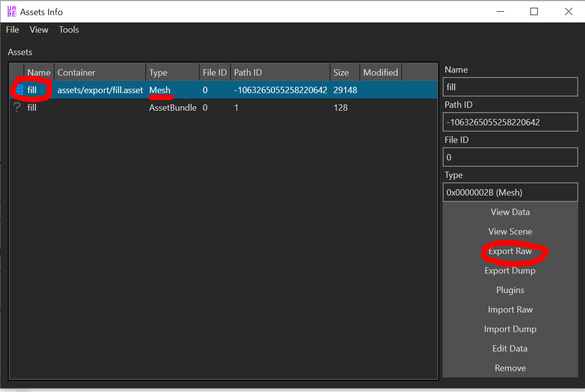Click the View Data button
Image resolution: width=585 pixels, height=392 pixels.
click(510, 212)
